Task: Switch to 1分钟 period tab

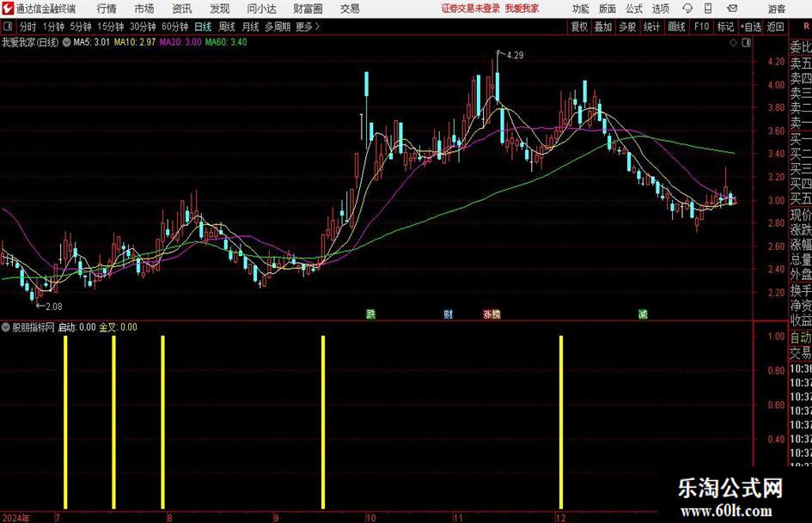Action: pyautogui.click(x=52, y=27)
